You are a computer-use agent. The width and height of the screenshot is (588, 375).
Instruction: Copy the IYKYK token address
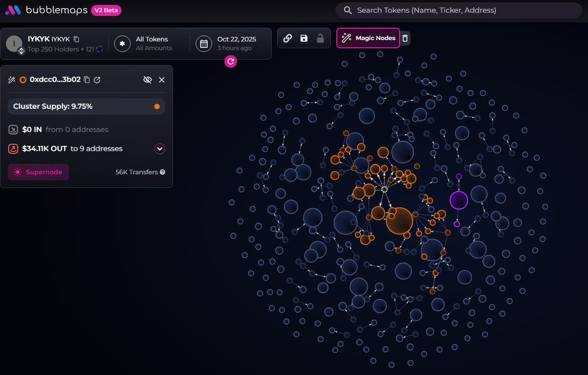click(x=76, y=39)
